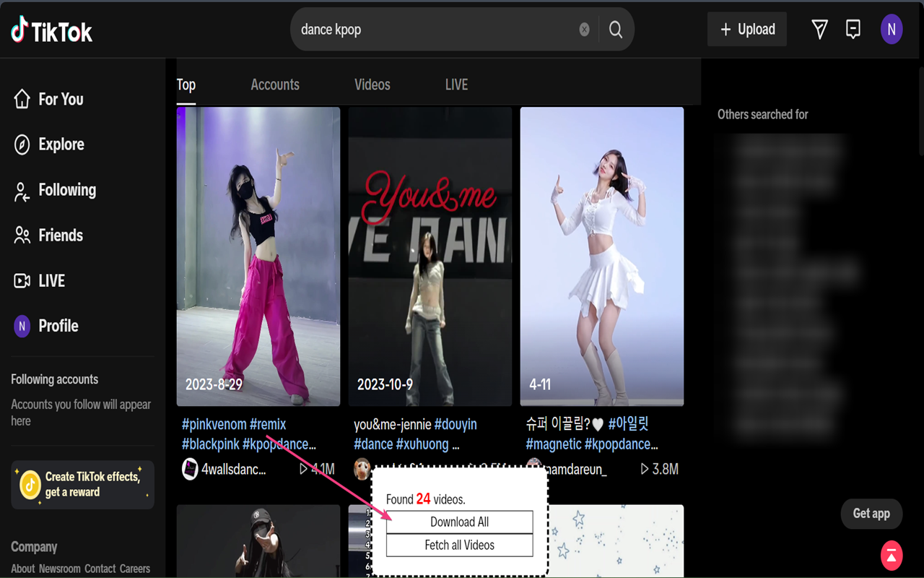Open the Friends page
The width and height of the screenshot is (924, 578).
[48, 236]
